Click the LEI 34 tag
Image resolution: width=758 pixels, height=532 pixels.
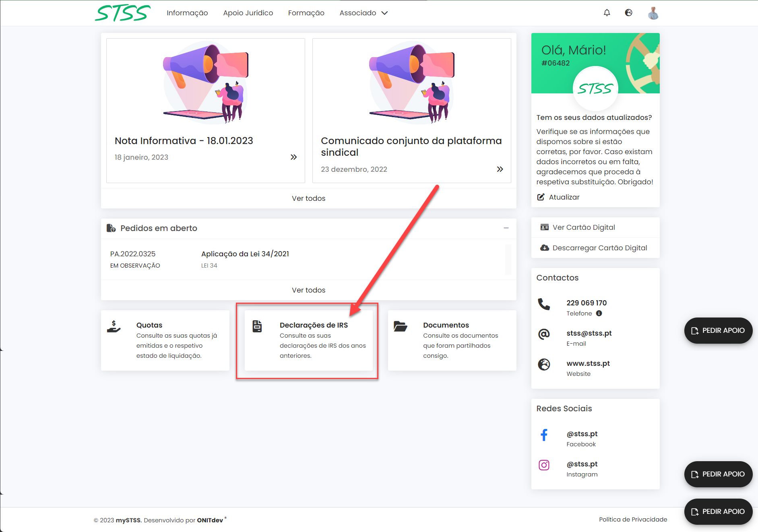tap(209, 266)
